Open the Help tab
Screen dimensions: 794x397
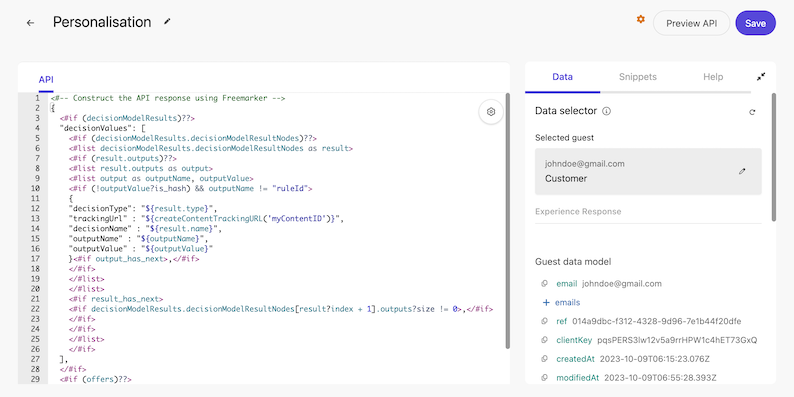pos(713,77)
